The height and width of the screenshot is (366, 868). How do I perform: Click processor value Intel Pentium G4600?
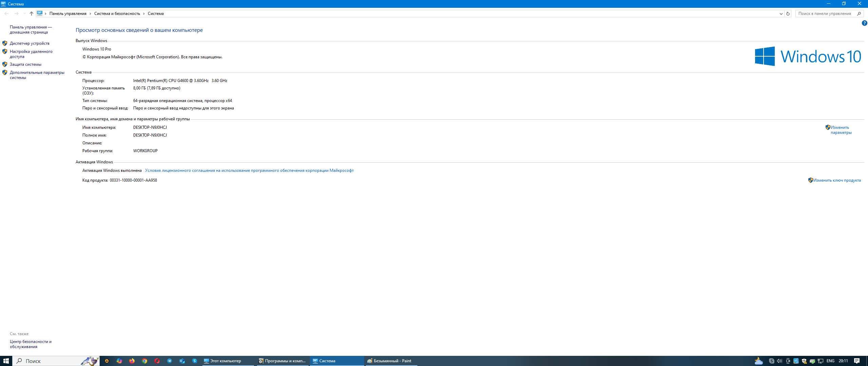click(180, 81)
